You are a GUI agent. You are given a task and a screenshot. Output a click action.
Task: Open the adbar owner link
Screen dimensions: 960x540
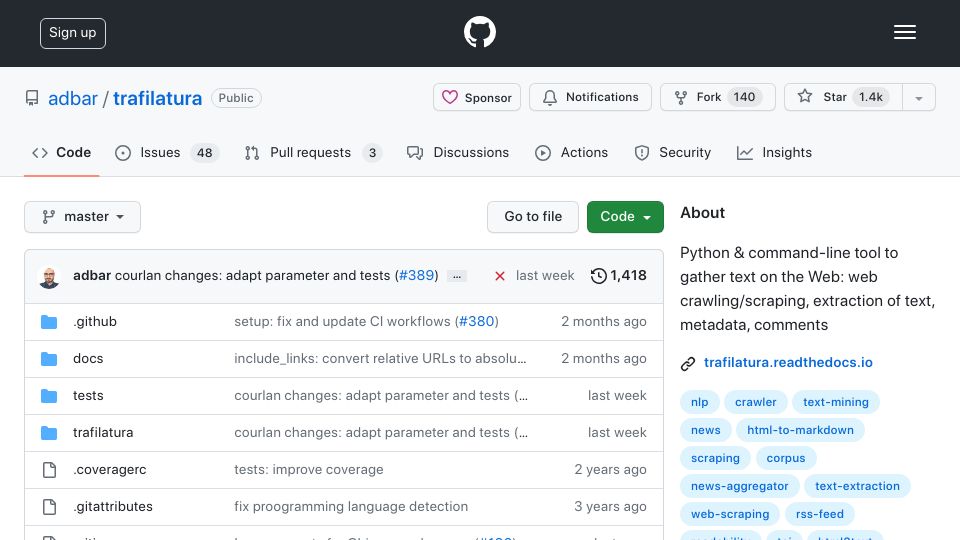pyautogui.click(x=73, y=98)
